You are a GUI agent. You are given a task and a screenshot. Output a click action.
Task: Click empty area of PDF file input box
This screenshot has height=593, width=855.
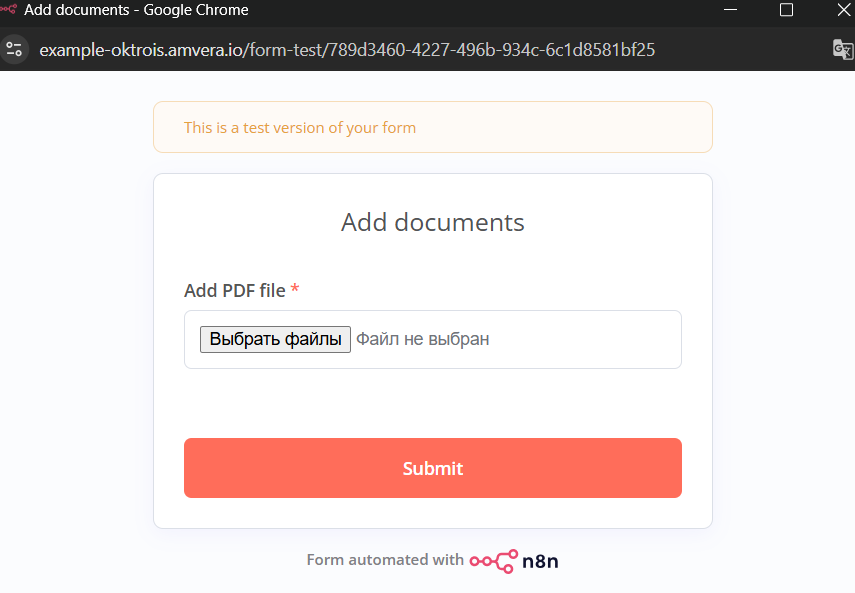point(590,339)
